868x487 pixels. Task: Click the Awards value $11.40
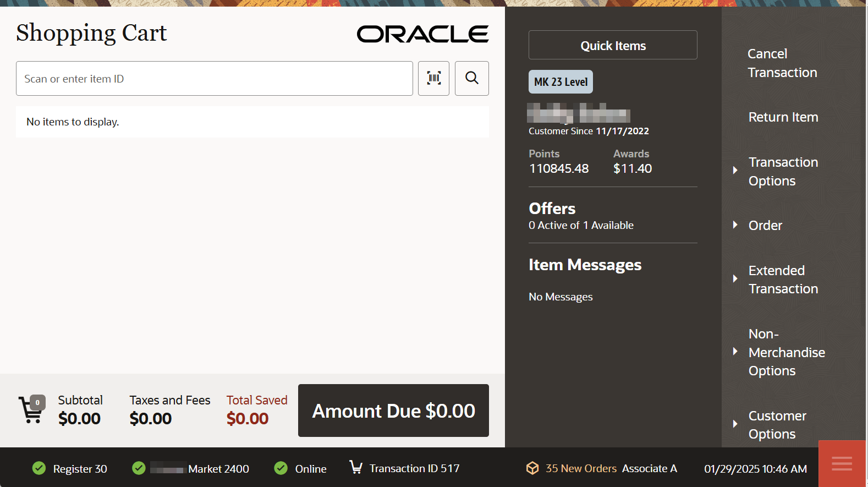[633, 168]
